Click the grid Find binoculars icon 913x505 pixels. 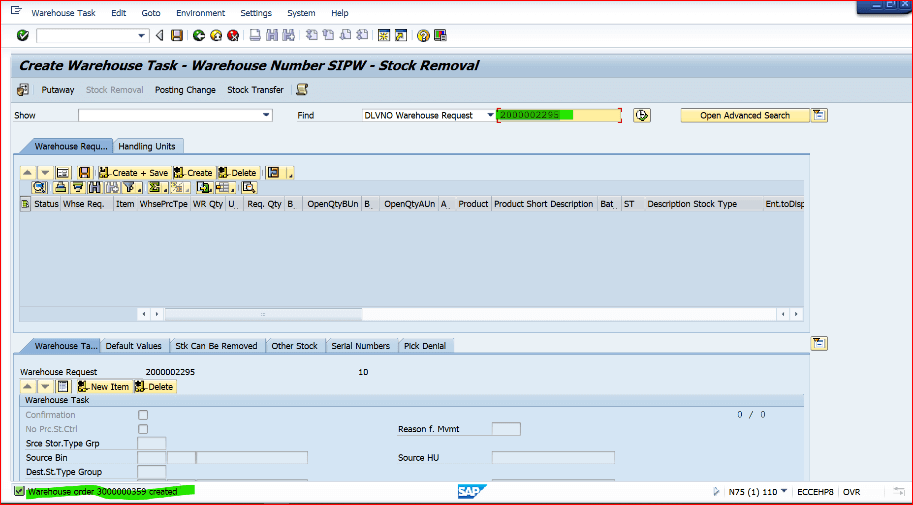tap(94, 188)
